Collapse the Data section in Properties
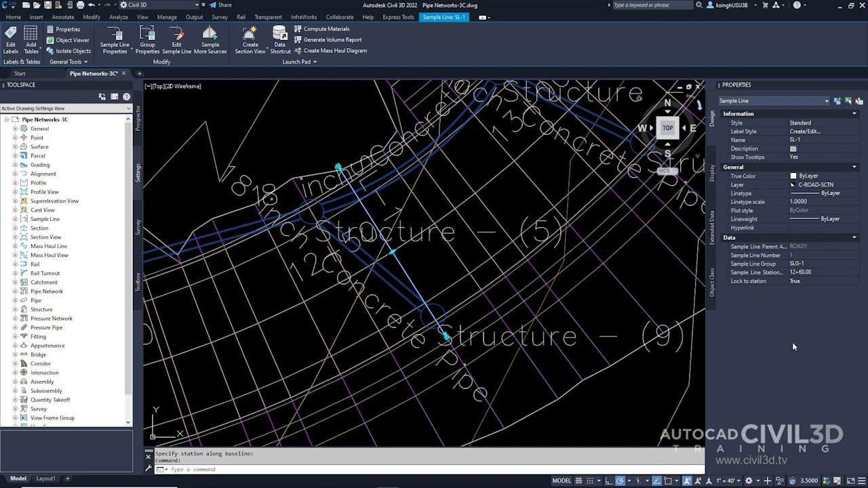Viewport: 868px width, 488px height. click(x=854, y=237)
